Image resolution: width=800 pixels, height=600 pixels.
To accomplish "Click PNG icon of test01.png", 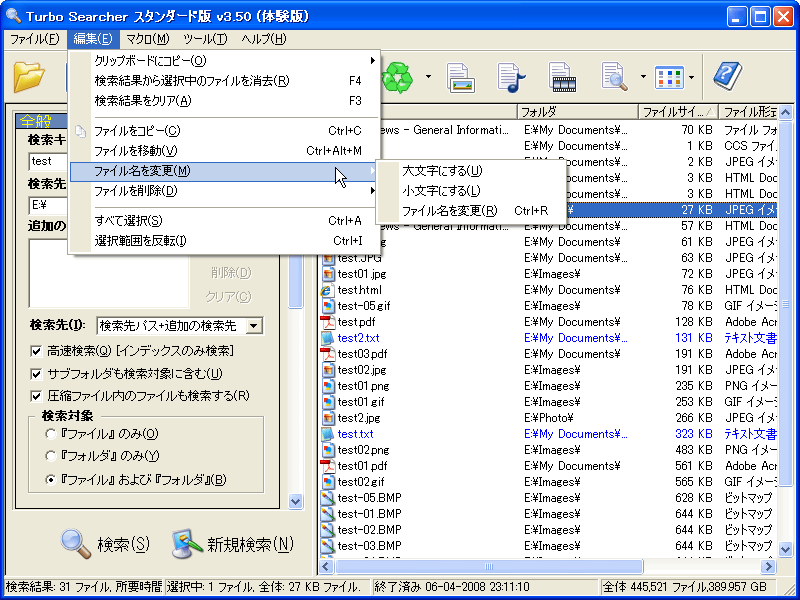I will coord(328,386).
